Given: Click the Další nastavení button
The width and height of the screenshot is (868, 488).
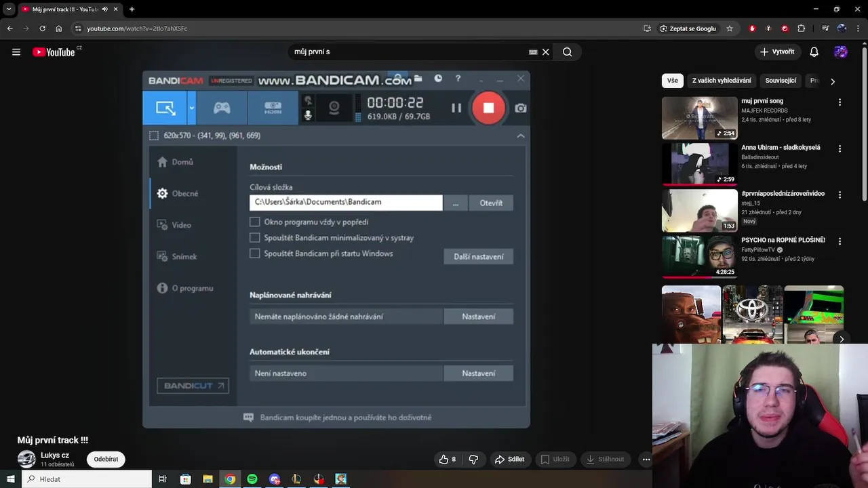Looking at the screenshot, I should click(x=479, y=257).
